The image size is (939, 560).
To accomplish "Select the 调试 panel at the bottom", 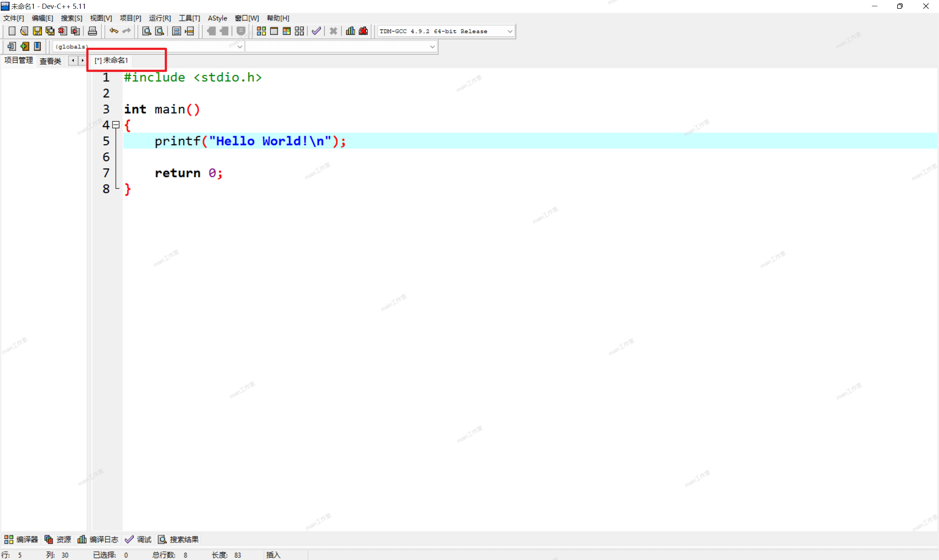I will click(138, 539).
